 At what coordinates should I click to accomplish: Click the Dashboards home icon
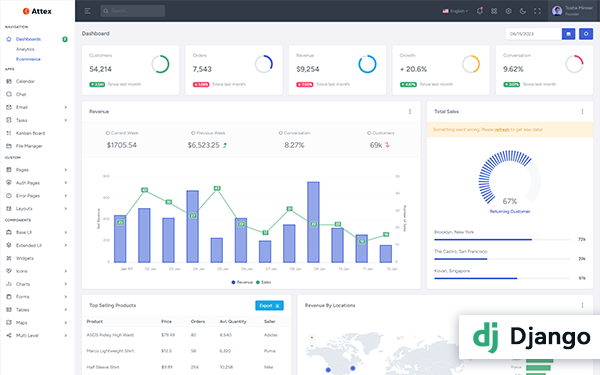[x=9, y=39]
